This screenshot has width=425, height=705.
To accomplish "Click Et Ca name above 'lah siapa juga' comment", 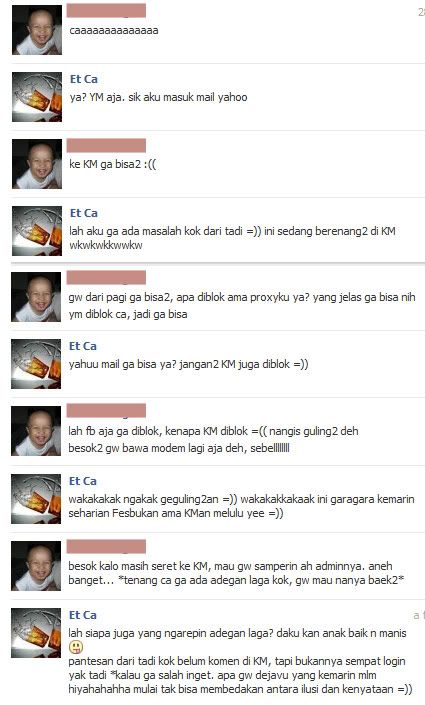I will 83,615.
